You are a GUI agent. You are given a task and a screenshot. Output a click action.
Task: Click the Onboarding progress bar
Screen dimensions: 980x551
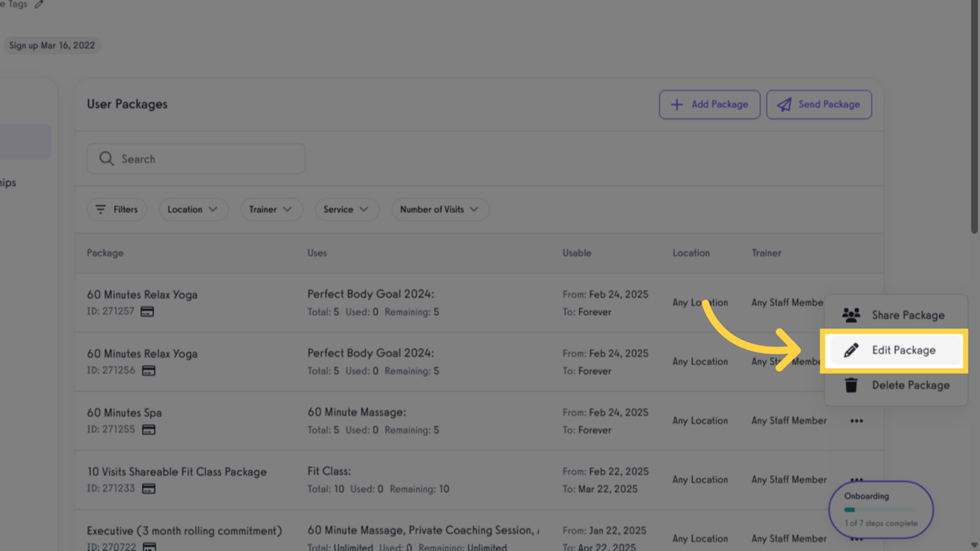tap(881, 510)
